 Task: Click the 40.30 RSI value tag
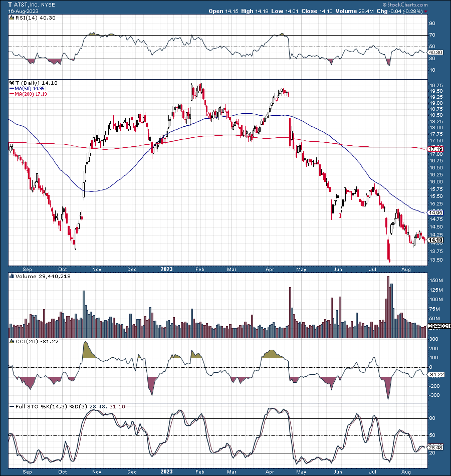tap(435, 52)
